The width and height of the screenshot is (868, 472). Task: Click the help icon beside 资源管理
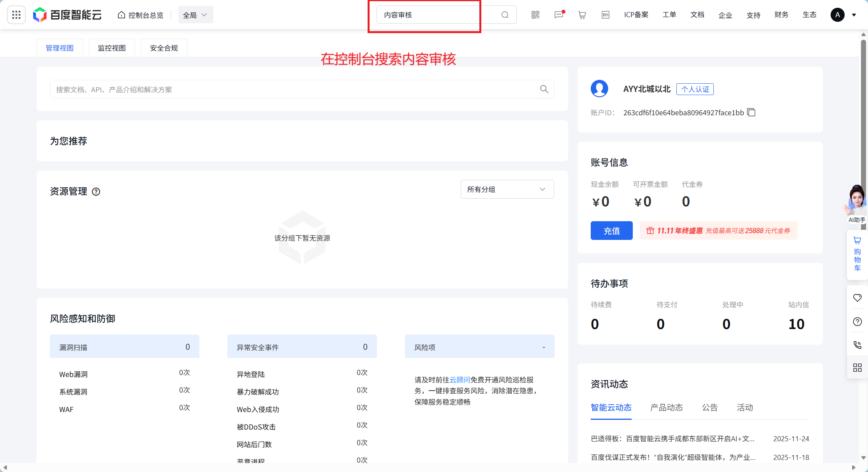pyautogui.click(x=96, y=192)
